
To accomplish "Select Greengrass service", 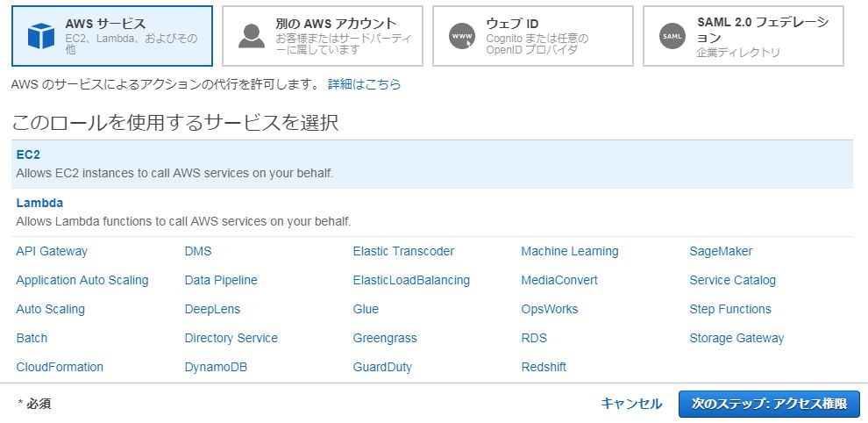I will (x=385, y=338).
